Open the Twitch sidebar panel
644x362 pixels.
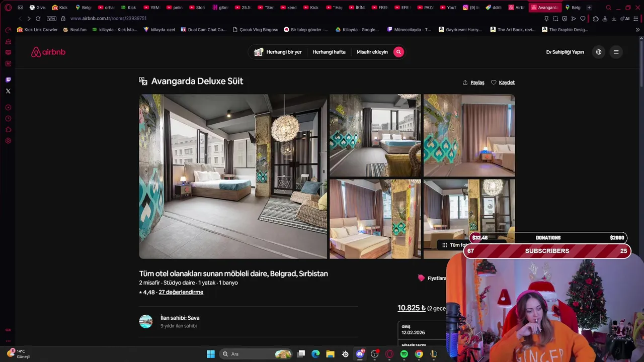8,79
